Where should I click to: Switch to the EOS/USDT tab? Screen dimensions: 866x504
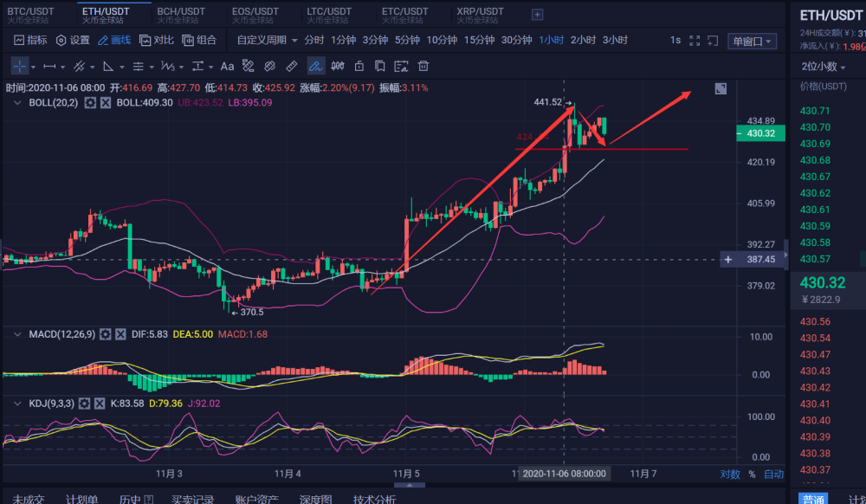[255, 15]
